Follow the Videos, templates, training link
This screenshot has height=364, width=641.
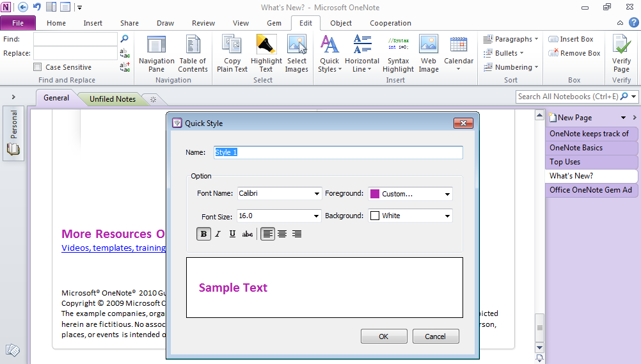114,248
